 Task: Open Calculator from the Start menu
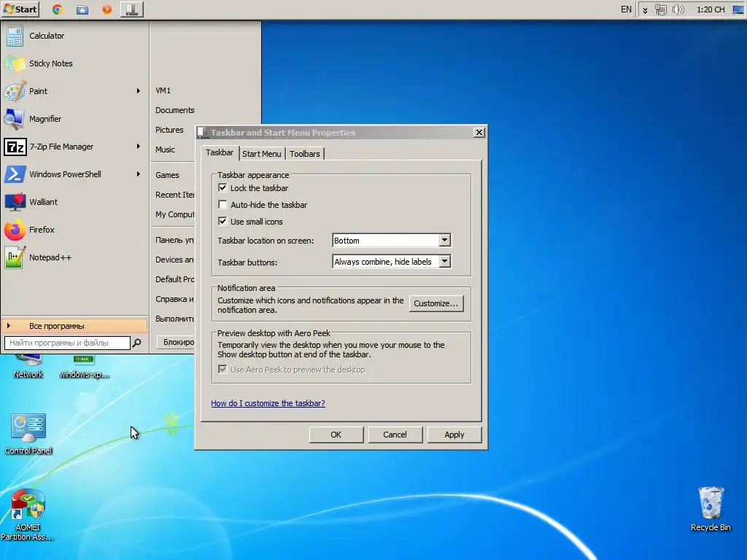click(75, 36)
